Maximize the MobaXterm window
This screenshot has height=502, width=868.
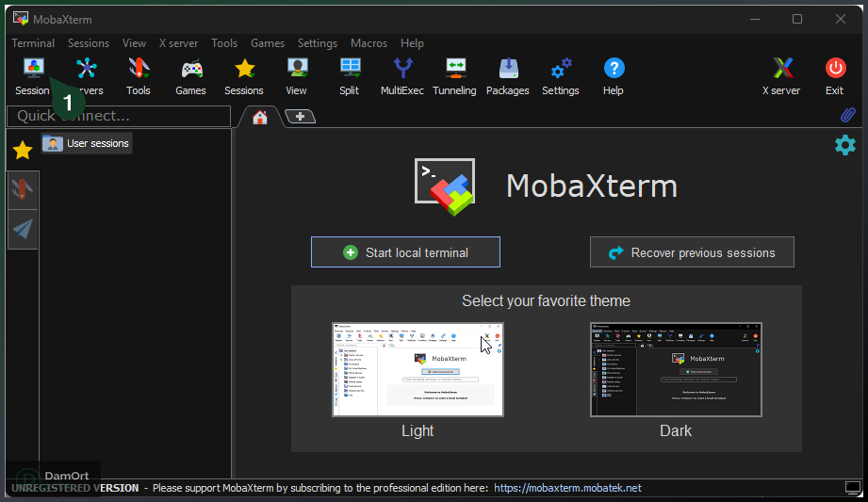[x=797, y=19]
